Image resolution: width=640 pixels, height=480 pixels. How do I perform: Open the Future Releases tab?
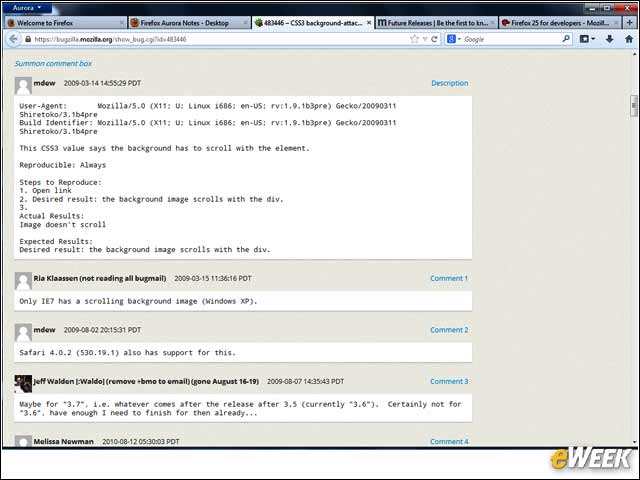[436, 23]
